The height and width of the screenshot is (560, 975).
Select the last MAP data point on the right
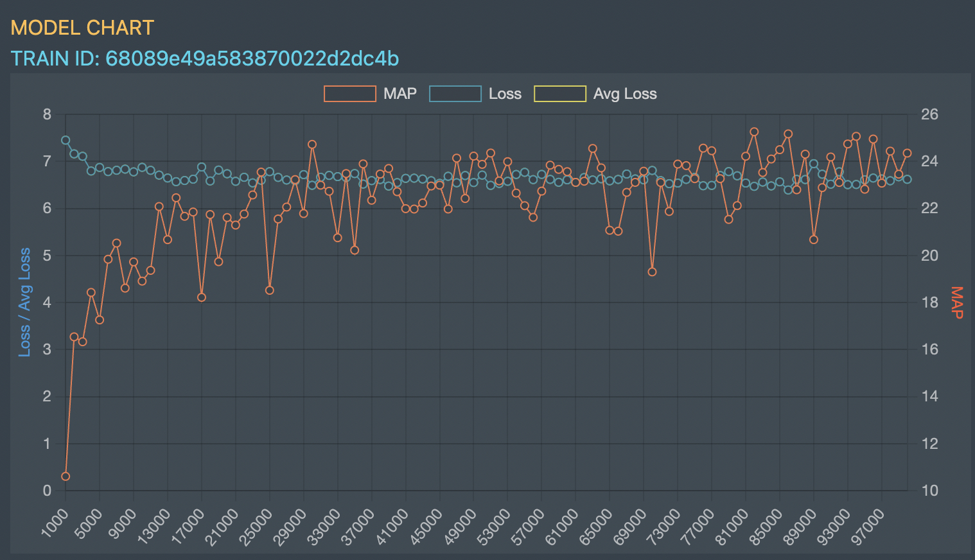[907, 153]
